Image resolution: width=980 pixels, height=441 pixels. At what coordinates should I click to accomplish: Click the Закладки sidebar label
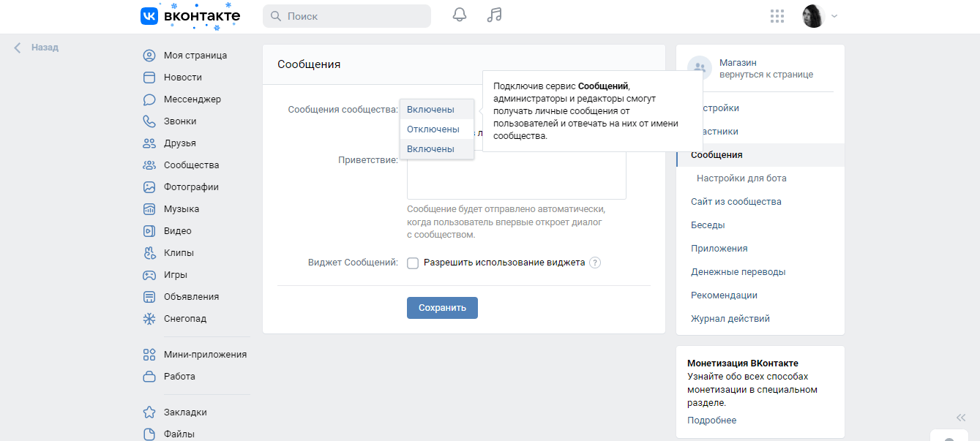click(185, 412)
